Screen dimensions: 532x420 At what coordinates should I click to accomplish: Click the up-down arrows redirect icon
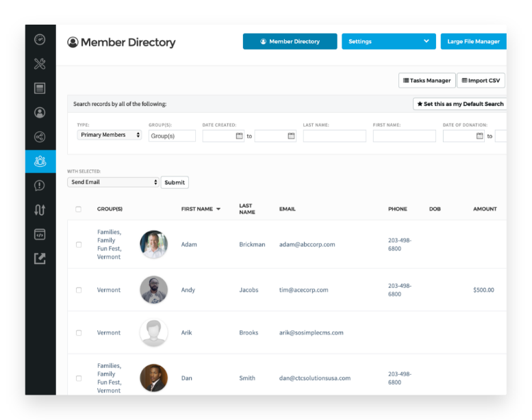40,210
